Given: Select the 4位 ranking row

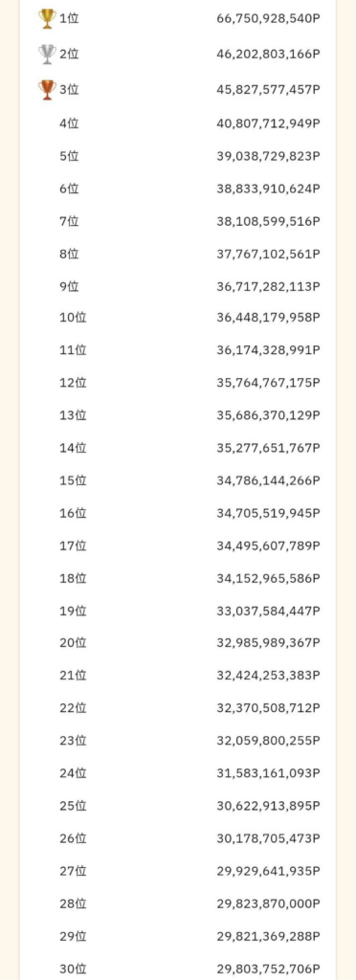Looking at the screenshot, I should [x=178, y=123].
